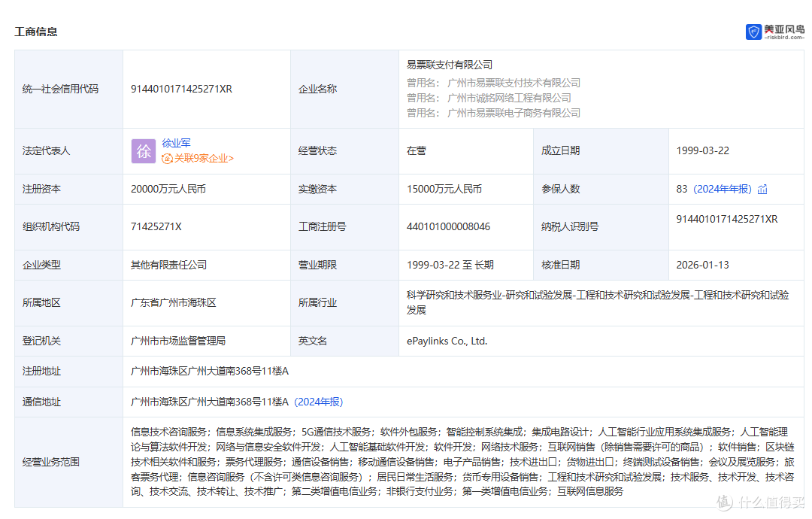
Task: Click registration authority 广州市市场监督管理局
Action: [x=178, y=341]
